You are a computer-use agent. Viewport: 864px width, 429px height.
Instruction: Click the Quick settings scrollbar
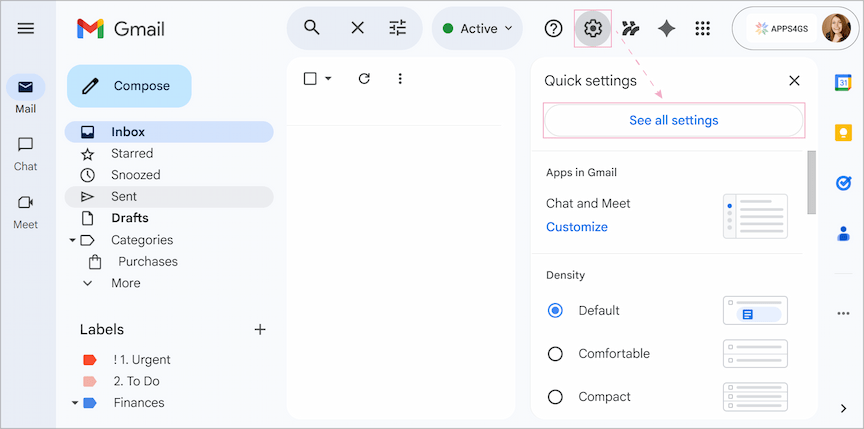(812, 182)
